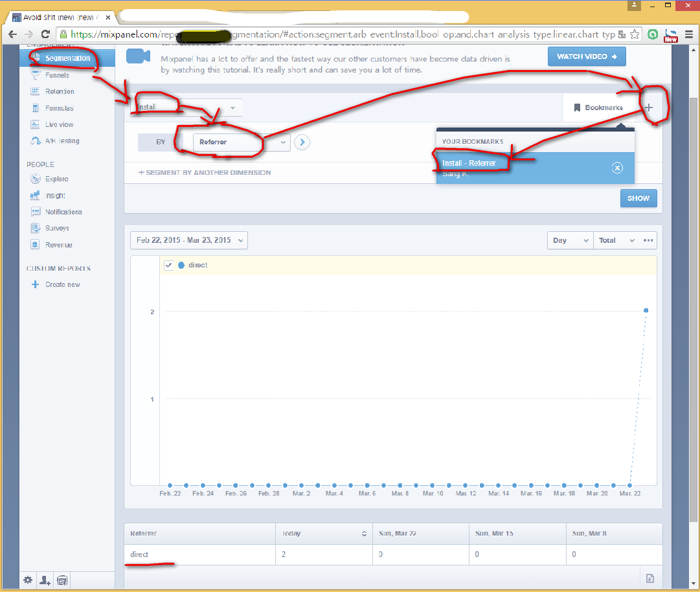Click the billing receipt icon at sidebar bottom

coord(62,580)
